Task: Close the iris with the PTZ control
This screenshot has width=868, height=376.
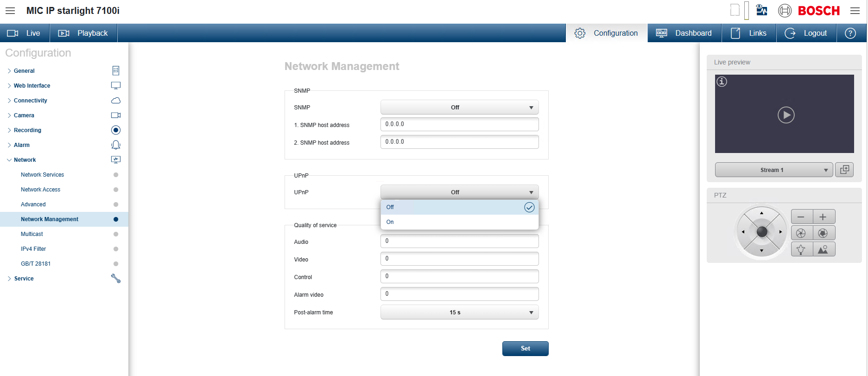Action: pos(802,233)
